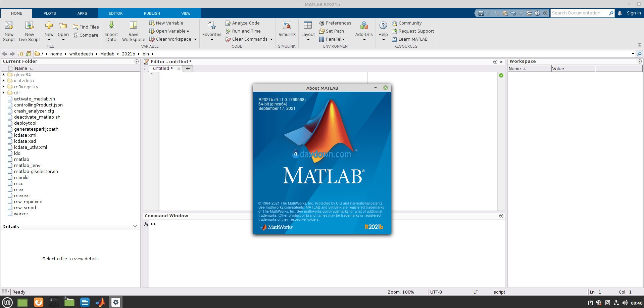The width and height of the screenshot is (644, 308).
Task: Open the Community resource
Action: tap(407, 23)
